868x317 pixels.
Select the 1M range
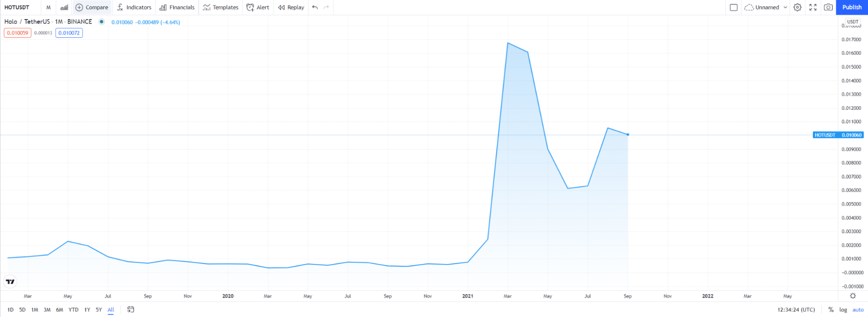(x=35, y=310)
